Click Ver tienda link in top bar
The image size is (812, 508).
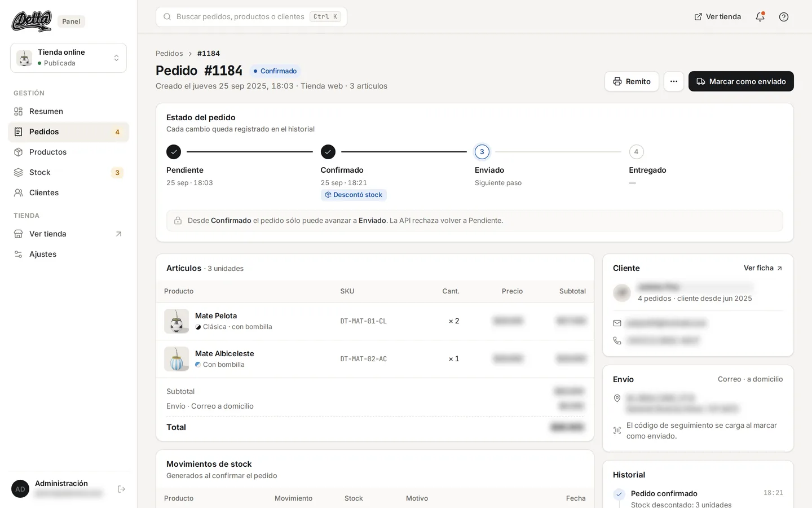(718, 17)
